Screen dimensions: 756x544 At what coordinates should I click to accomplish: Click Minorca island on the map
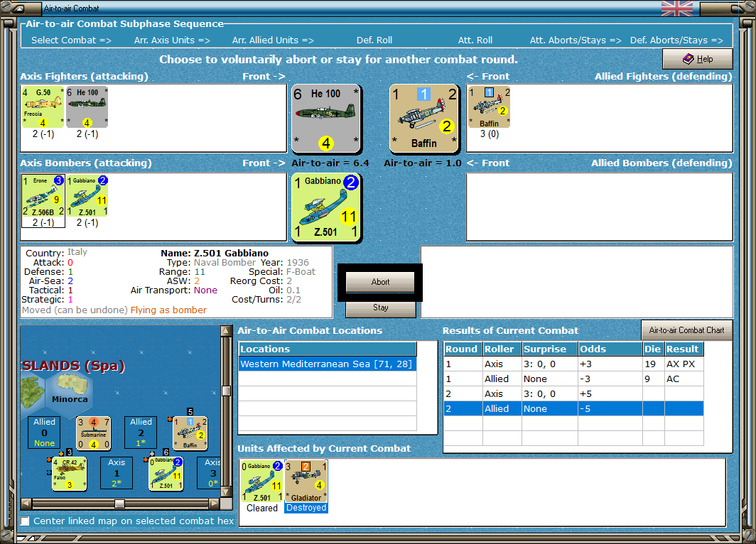pyautogui.click(x=71, y=386)
